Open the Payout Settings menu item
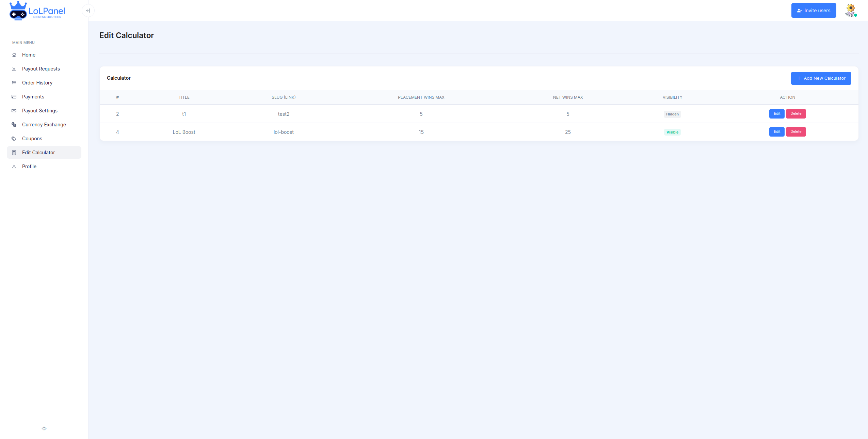Screen dimensions: 868x439 point(40,111)
